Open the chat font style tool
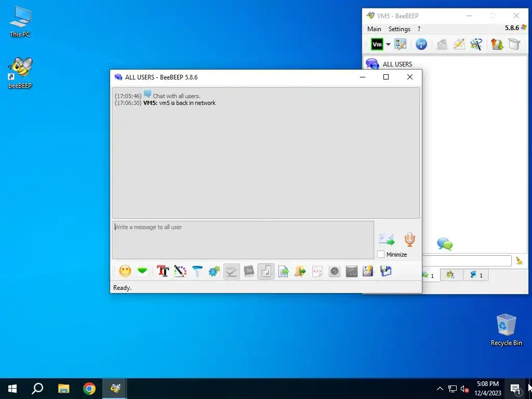 163,271
